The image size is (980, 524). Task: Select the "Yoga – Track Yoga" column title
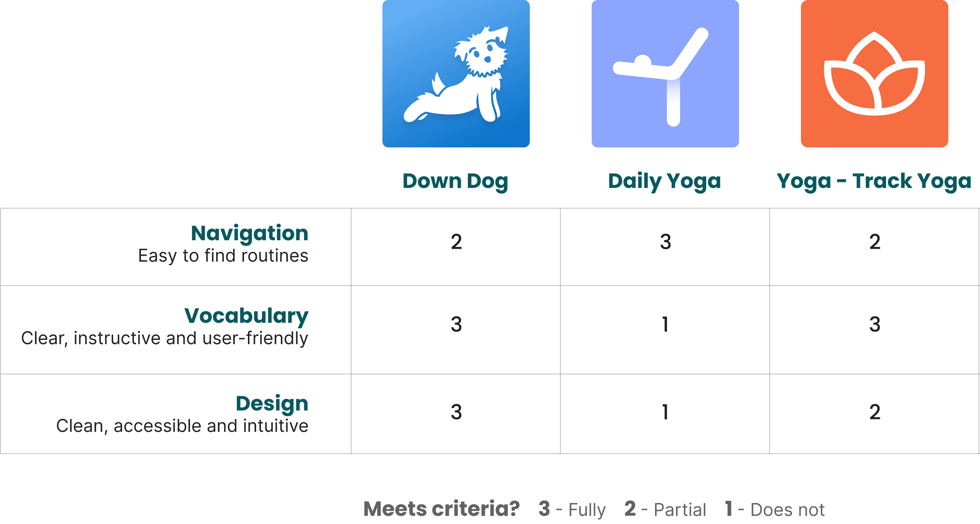pos(874,181)
